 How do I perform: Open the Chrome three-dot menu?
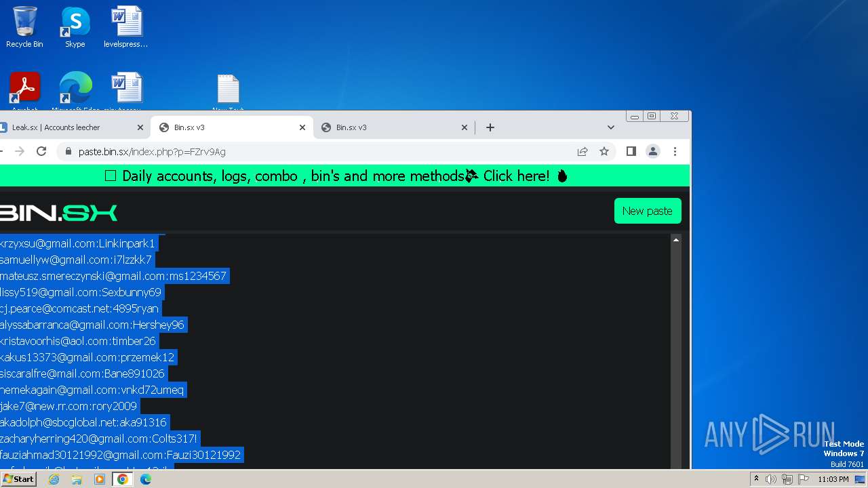pos(675,152)
